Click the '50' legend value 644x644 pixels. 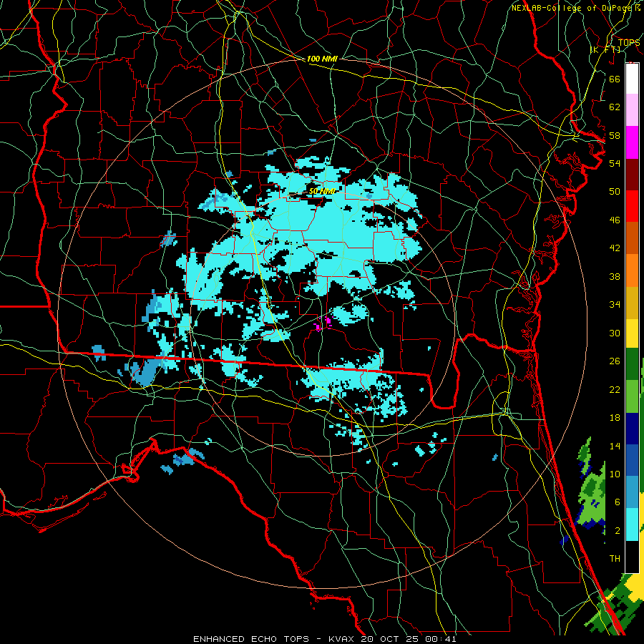615,192
